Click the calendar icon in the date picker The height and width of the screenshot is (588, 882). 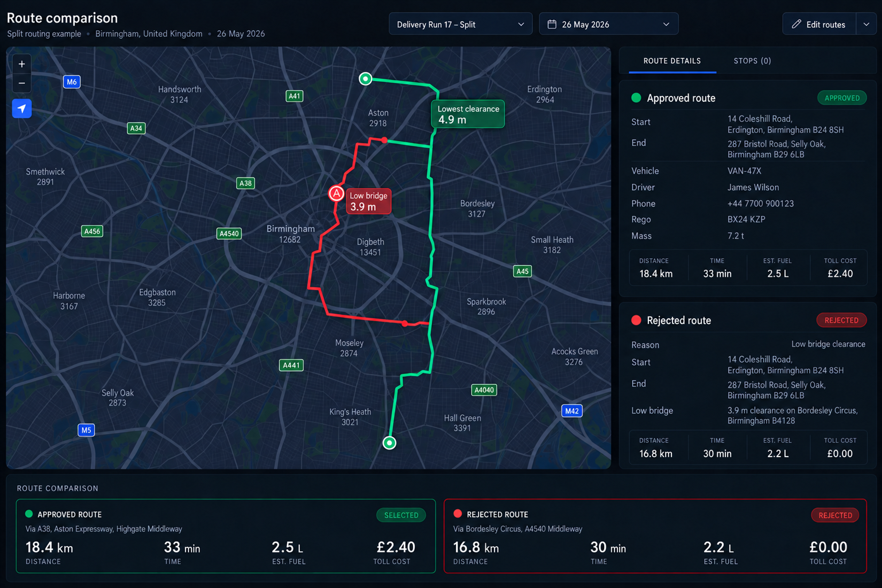(552, 24)
